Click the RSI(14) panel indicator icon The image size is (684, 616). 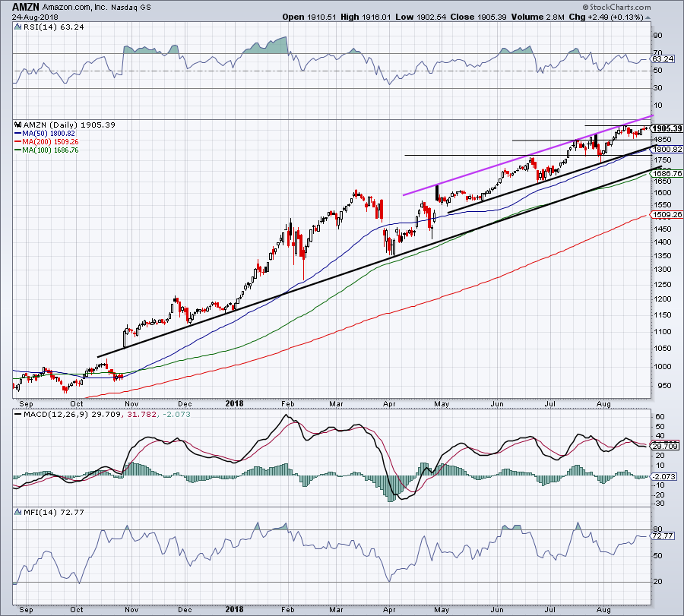(x=18, y=27)
